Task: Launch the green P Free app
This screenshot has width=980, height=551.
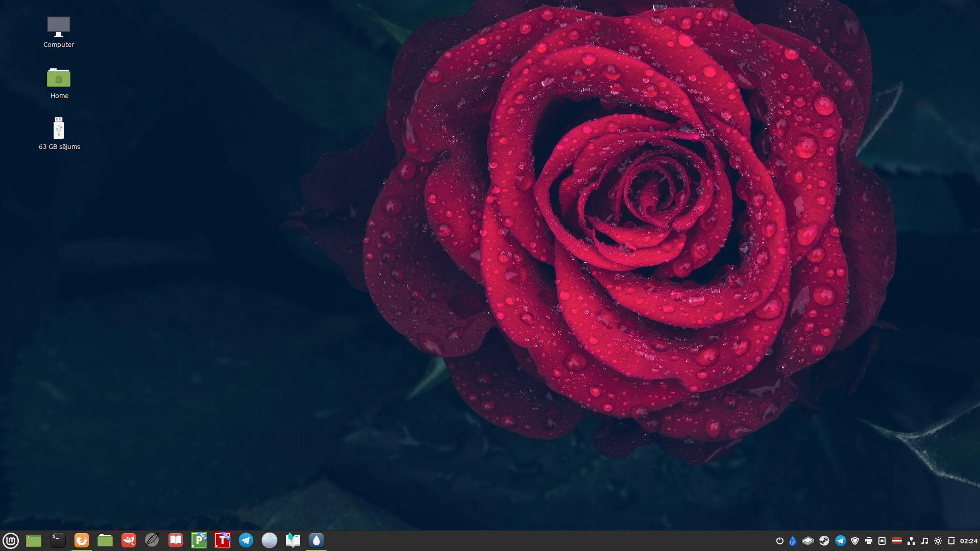Action: click(199, 540)
